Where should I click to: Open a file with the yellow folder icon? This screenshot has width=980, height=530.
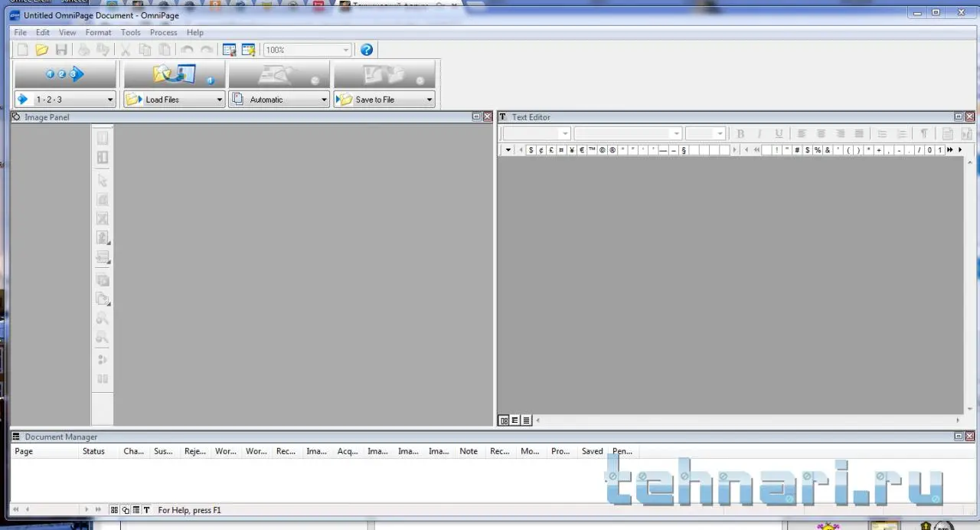click(x=42, y=50)
